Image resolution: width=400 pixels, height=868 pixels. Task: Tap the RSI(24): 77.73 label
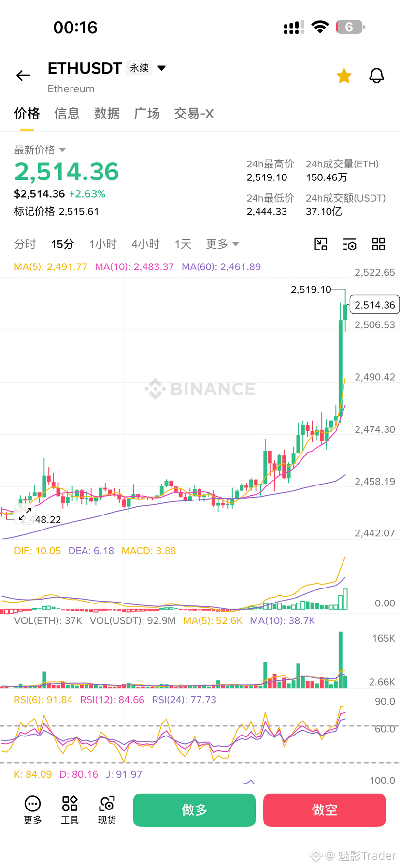(x=184, y=700)
